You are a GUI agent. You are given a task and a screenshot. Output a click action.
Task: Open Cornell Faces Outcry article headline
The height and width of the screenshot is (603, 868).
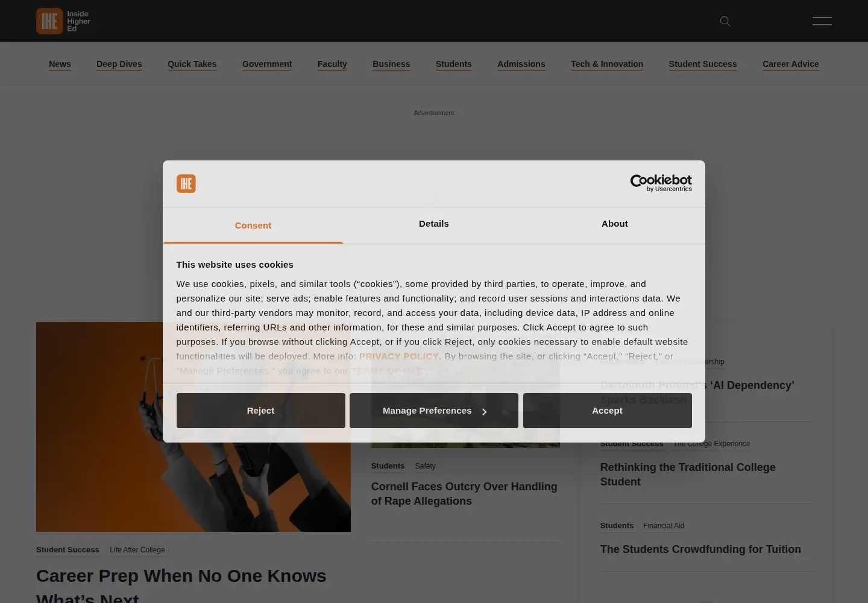464,494
